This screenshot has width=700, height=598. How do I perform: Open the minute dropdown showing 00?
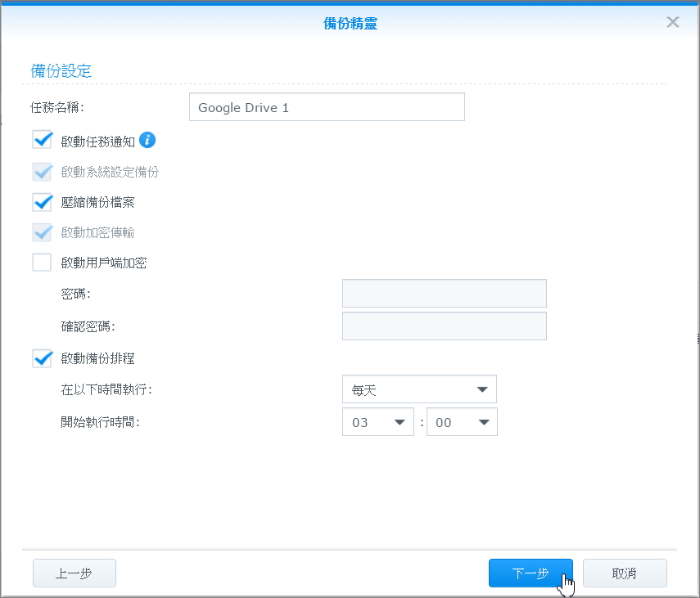click(462, 422)
